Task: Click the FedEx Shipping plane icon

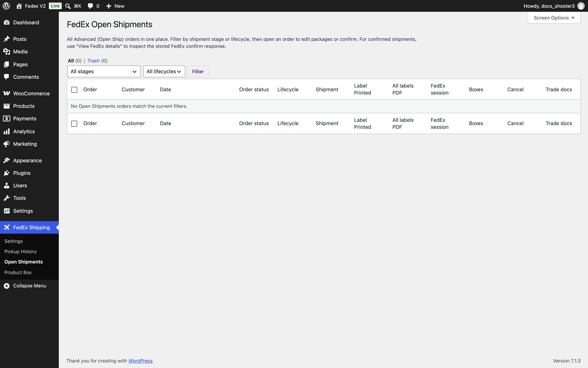Action: 7,227
